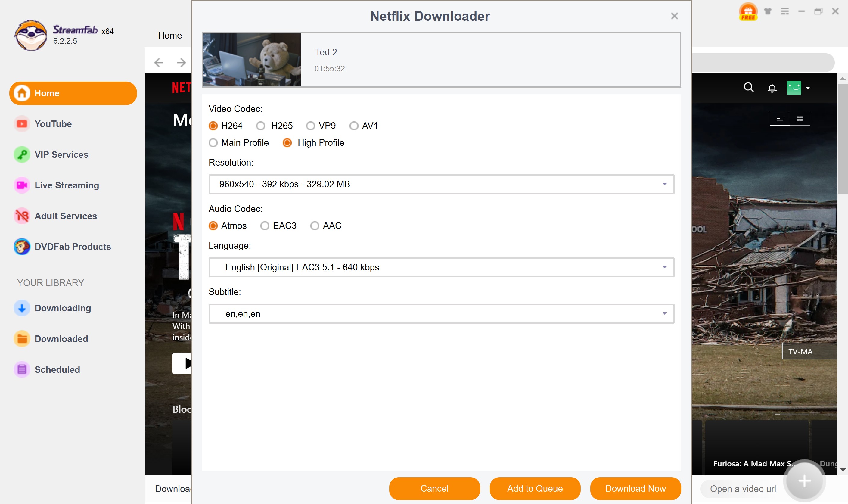Viewport: 848px width, 504px height.
Task: Click the YouTube play icon
Action: pyautogui.click(x=22, y=124)
